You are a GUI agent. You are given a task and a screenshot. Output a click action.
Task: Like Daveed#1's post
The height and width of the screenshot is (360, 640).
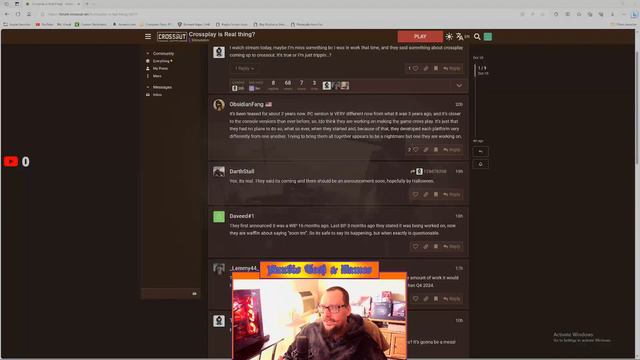coord(415,247)
